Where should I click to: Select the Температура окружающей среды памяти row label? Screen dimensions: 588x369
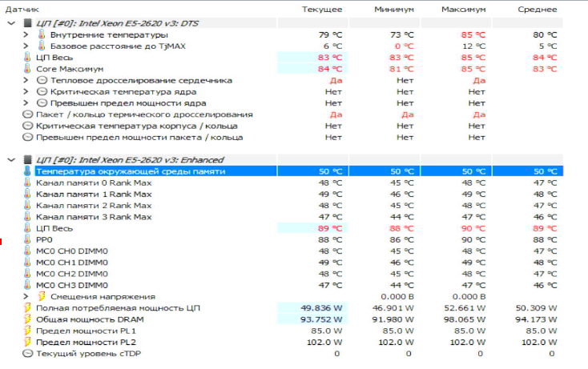coord(131,171)
